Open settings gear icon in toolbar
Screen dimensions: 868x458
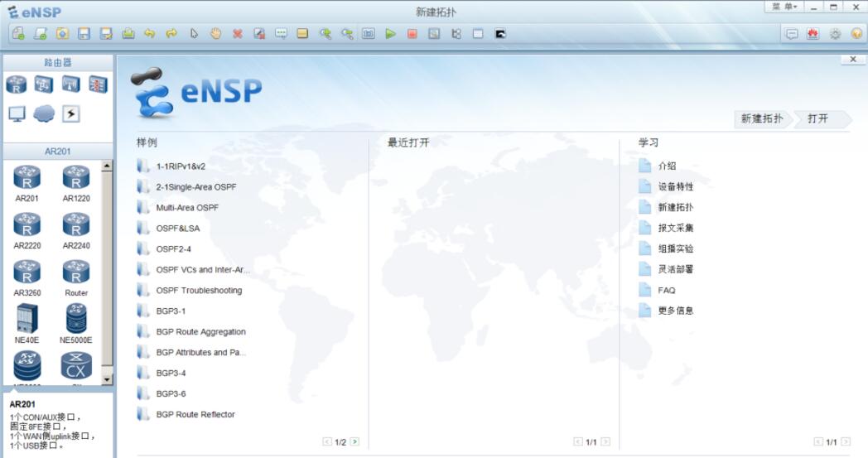point(835,34)
